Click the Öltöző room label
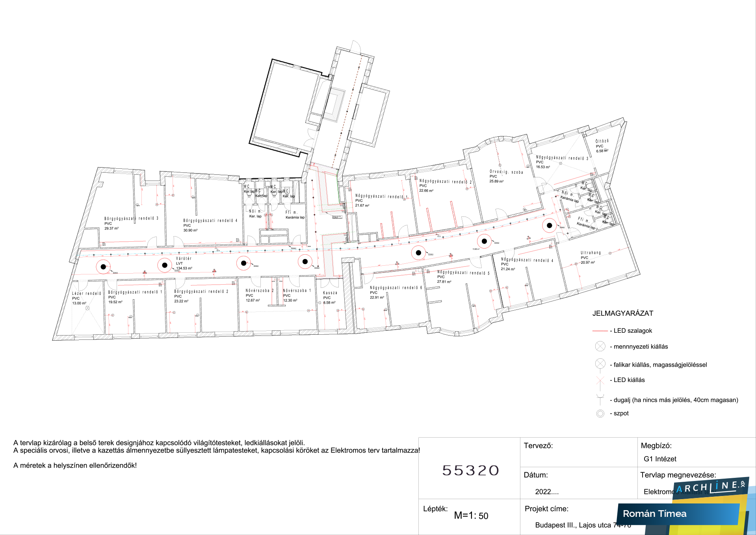 (602, 141)
